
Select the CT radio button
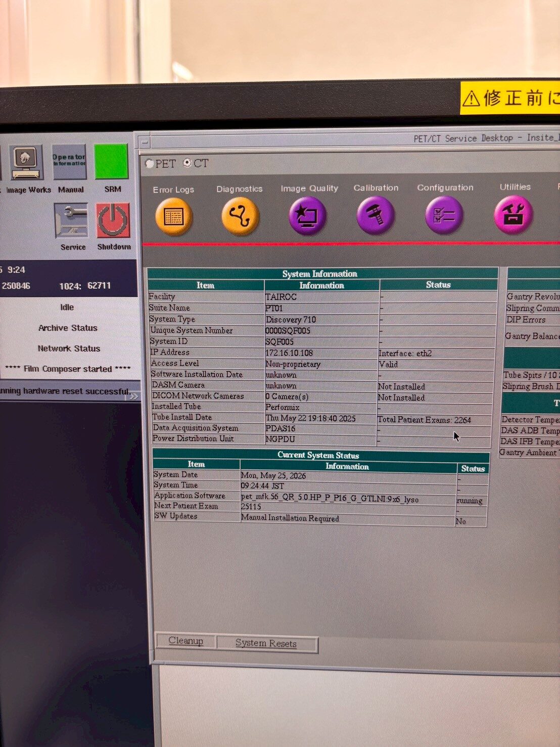click(x=188, y=163)
